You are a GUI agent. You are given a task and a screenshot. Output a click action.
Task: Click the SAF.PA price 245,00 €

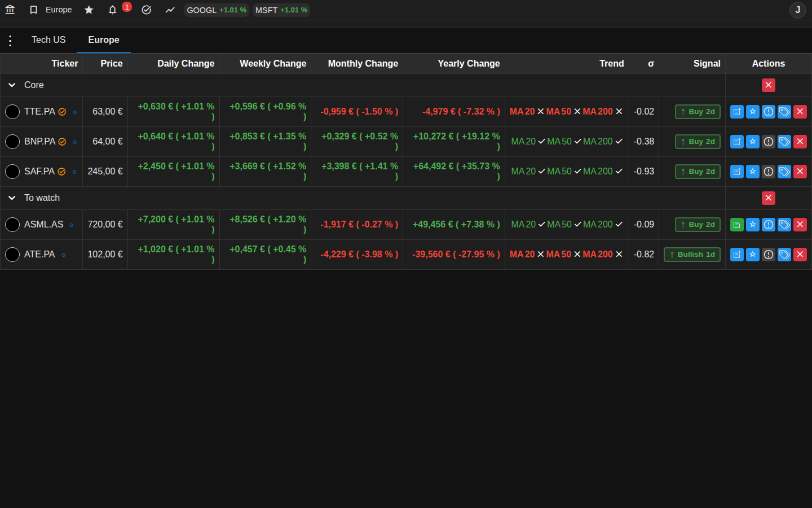tap(105, 172)
